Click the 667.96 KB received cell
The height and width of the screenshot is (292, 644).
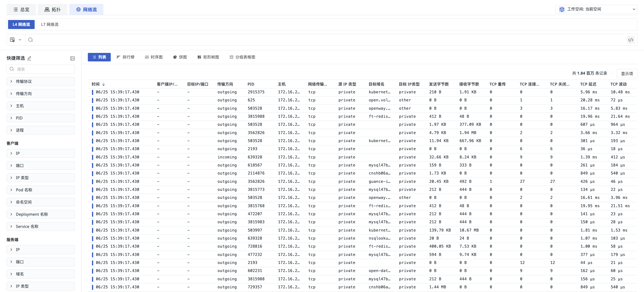click(470, 141)
